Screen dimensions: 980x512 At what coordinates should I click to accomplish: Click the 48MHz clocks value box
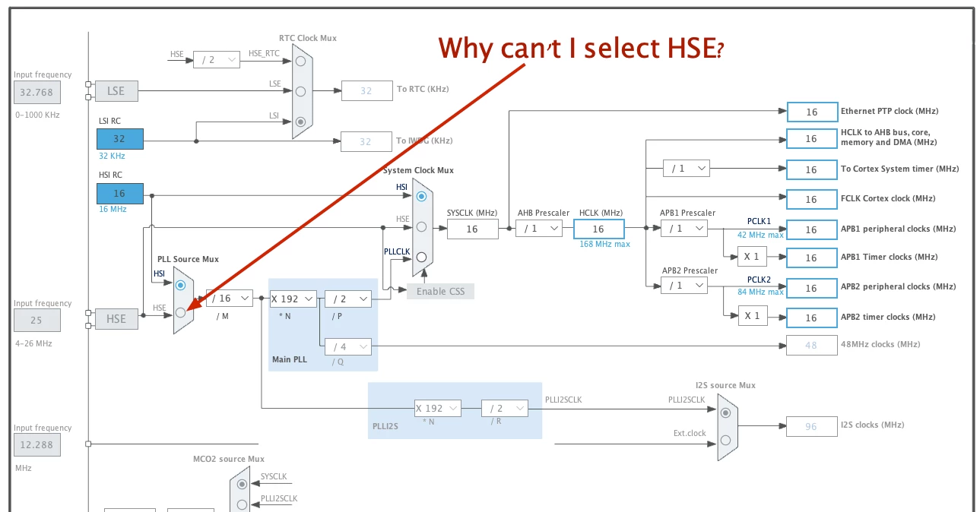[812, 345]
